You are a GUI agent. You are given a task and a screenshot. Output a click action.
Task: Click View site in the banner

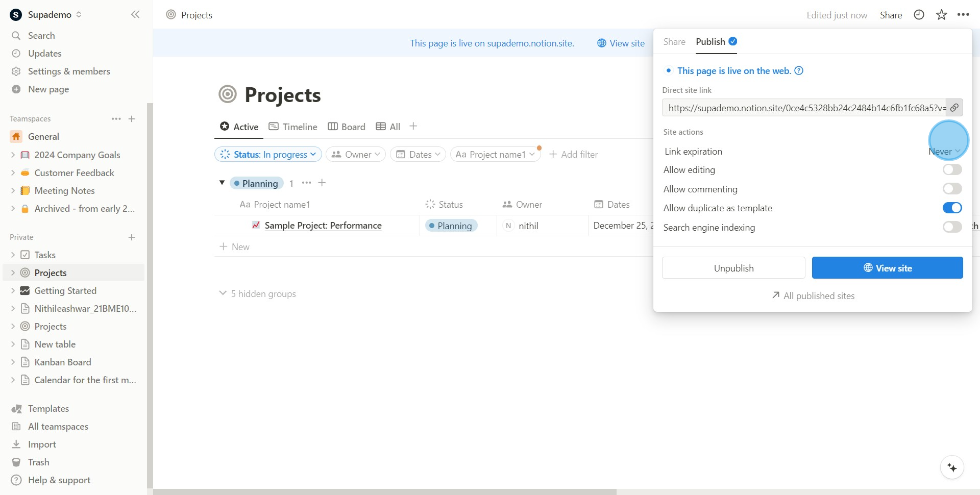(x=621, y=43)
